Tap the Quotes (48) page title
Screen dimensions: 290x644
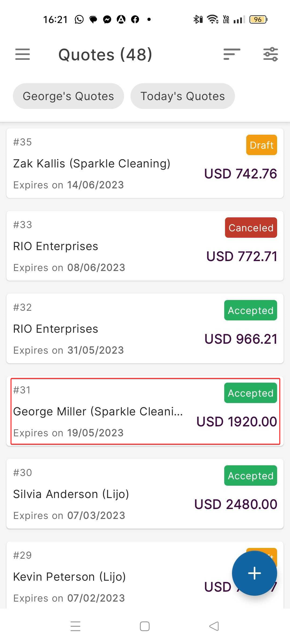point(105,55)
